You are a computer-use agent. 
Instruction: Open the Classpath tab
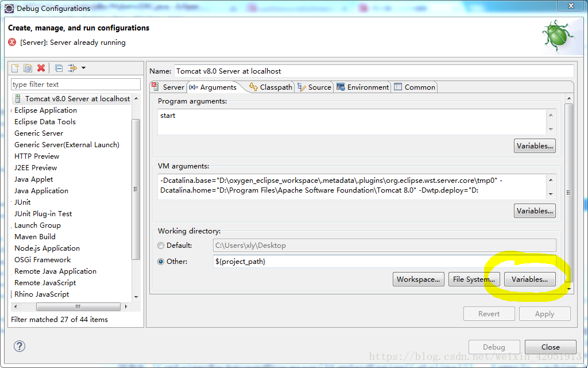click(x=271, y=87)
